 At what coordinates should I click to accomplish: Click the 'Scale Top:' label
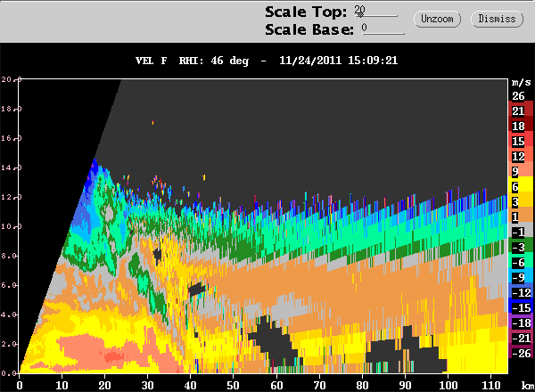(x=306, y=12)
